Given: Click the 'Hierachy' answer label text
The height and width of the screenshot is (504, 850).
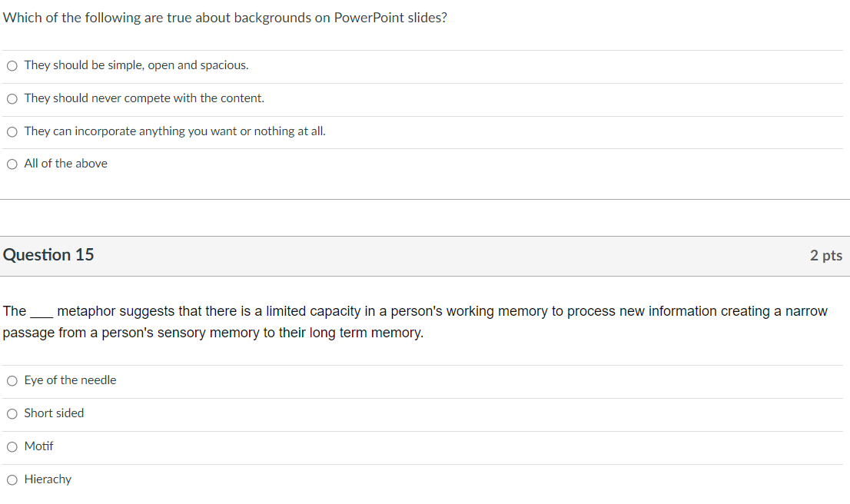Looking at the screenshot, I should coord(48,479).
